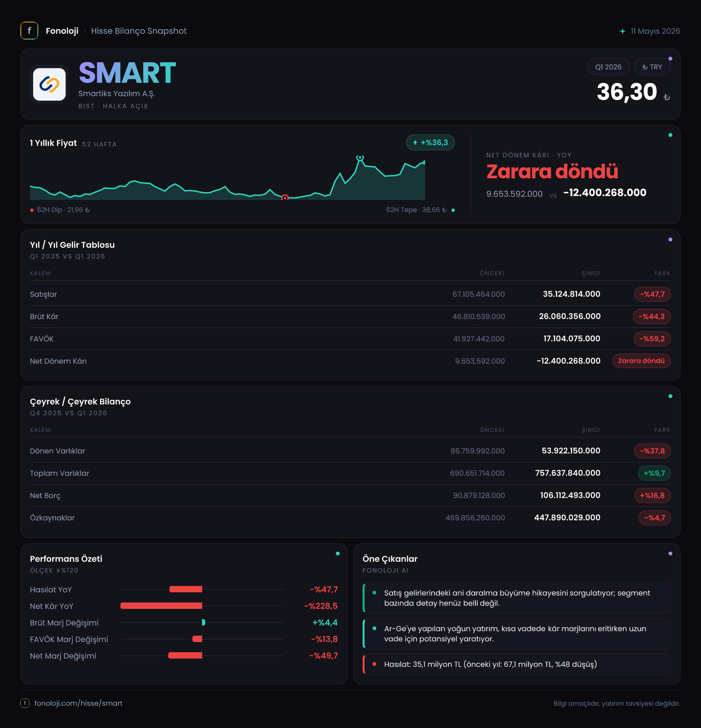701x728 pixels.
Task: Click the Toplam Varlıklar +%9,7 badge
Action: pos(654,473)
